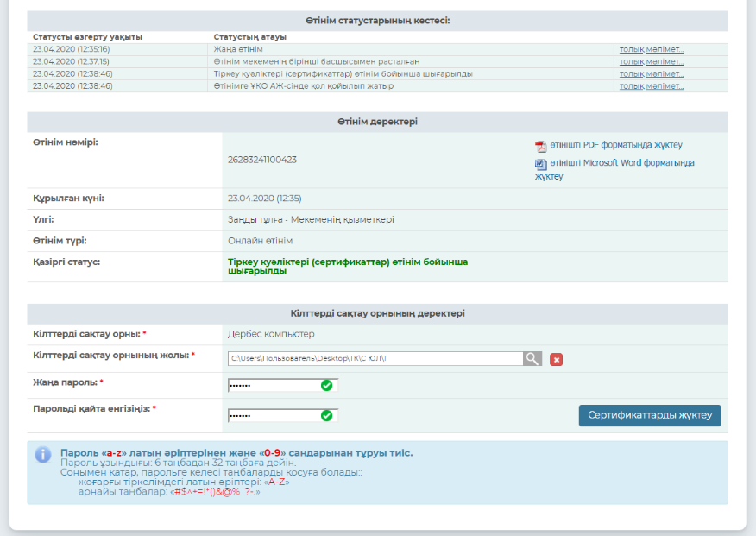Open 'толық мәлімет' for 'Тіркеу куәліктері' status row
Viewport: 756px width, 536px height.
(651, 73)
